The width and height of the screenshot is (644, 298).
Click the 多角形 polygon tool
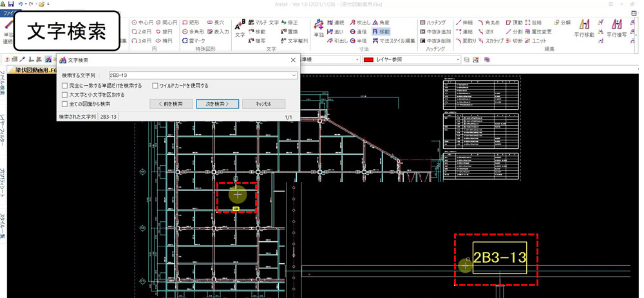coord(196,32)
